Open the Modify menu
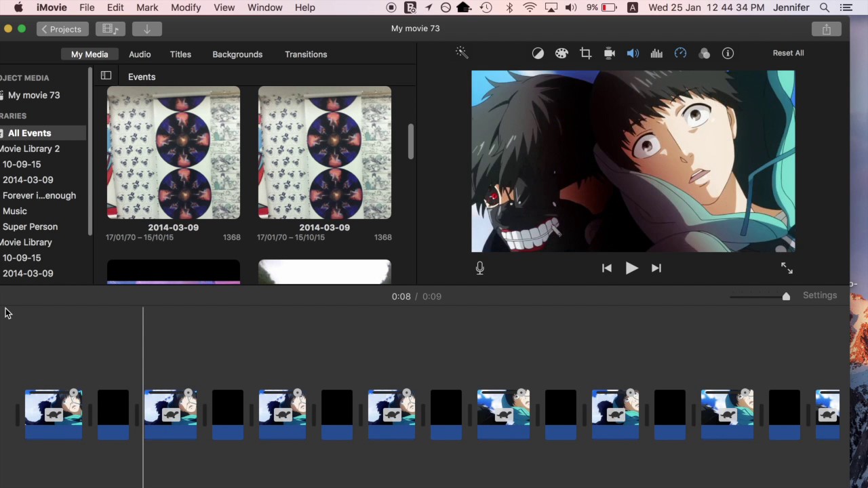This screenshot has width=868, height=488. point(186,7)
